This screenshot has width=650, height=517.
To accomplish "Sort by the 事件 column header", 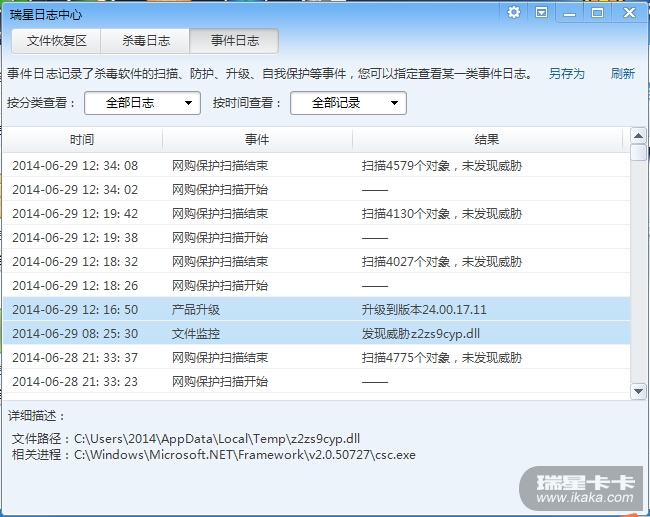I will click(257, 139).
